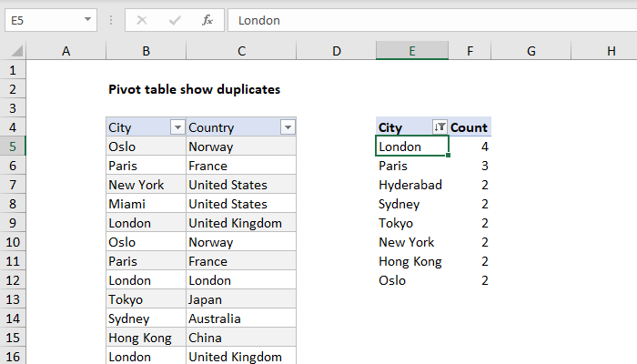Select the Oslo cell in row 5
Screen dimensions: 637x364
146,147
